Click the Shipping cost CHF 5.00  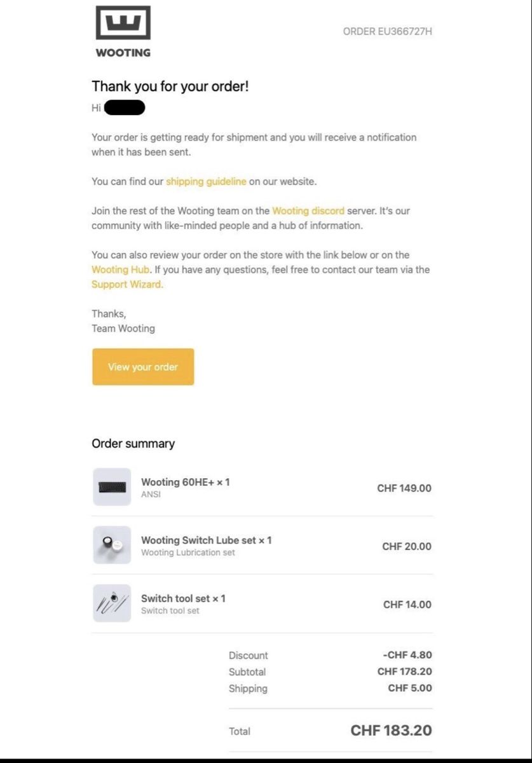[x=410, y=688]
